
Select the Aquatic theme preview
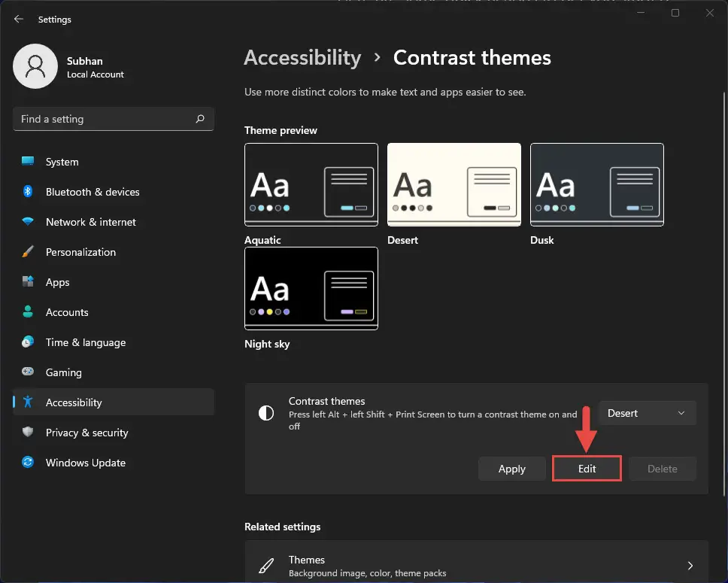[x=311, y=184]
